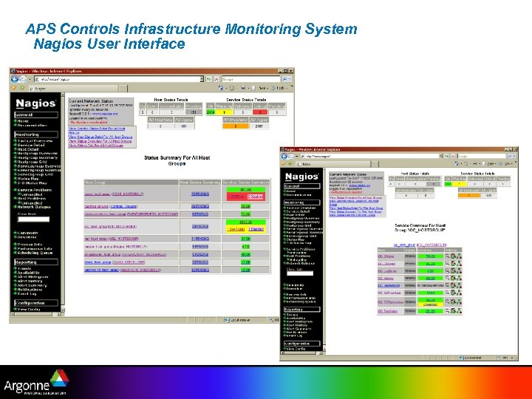Viewport: 532px width, 399px height.
Task: Select the Nagios tab in the left browser window
Action: pyautogui.click(x=73, y=88)
